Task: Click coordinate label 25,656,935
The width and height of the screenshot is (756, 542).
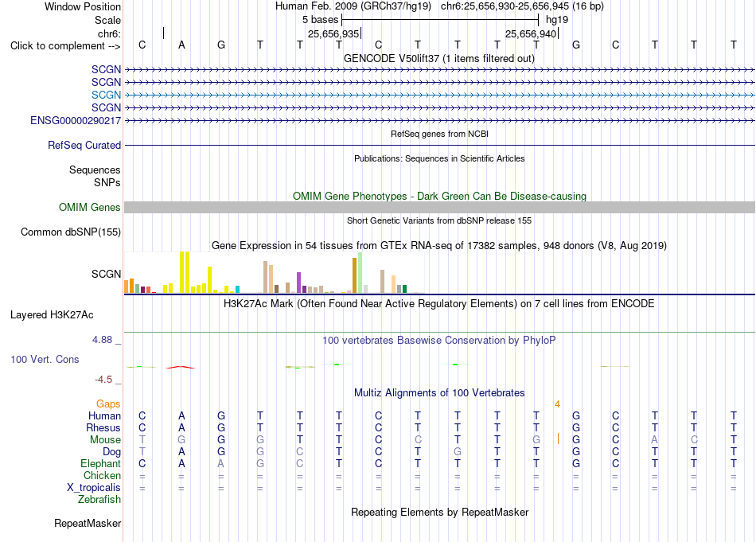Action: 333,33
